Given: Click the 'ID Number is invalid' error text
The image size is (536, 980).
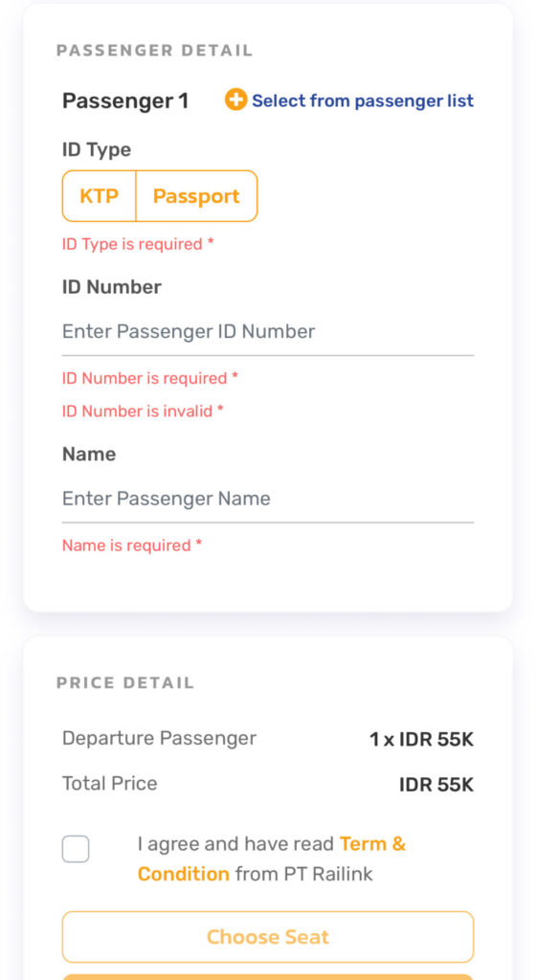Looking at the screenshot, I should (x=143, y=412).
